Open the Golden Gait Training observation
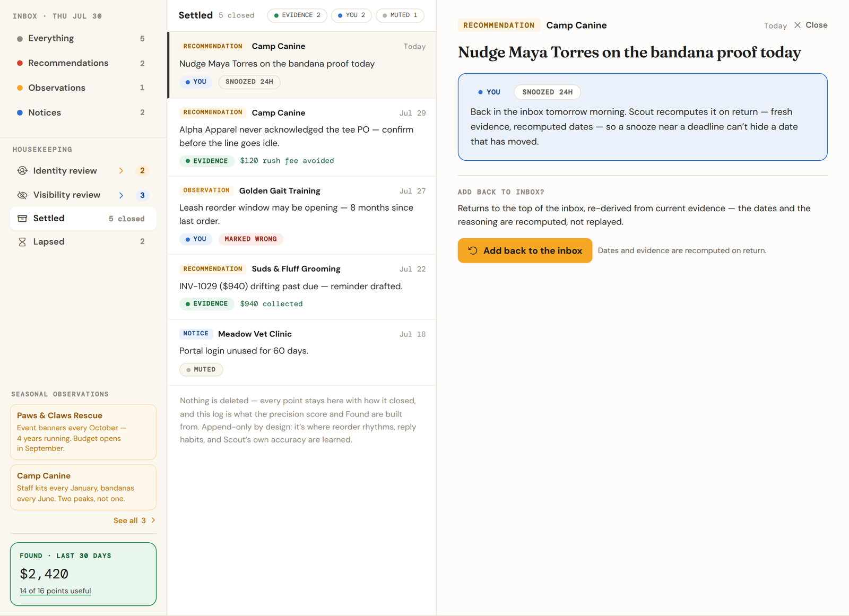The height and width of the screenshot is (616, 849). (302, 215)
